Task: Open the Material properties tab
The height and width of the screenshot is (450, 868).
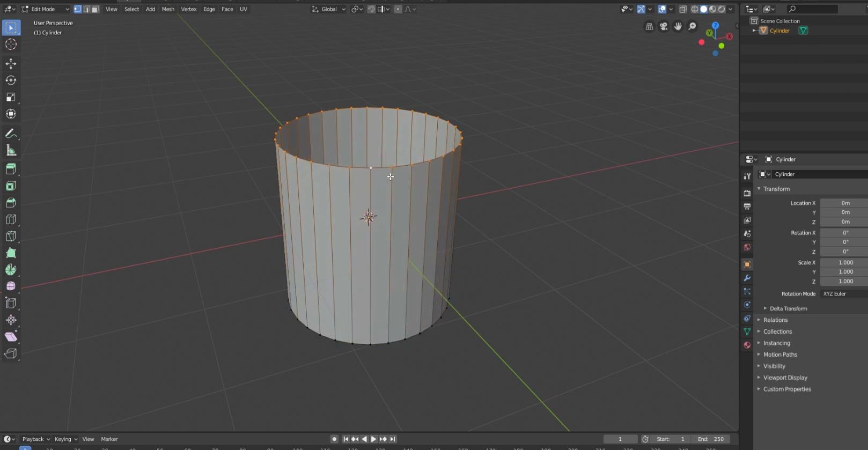Action: point(747,345)
